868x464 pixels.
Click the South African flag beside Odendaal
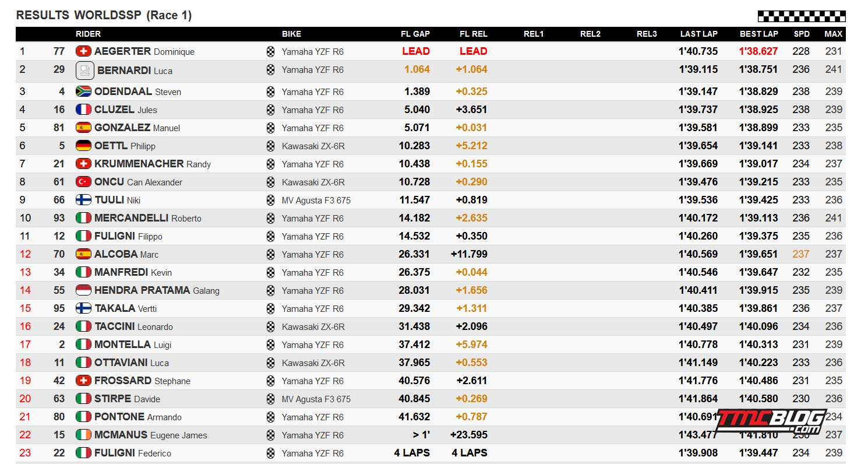83,92
